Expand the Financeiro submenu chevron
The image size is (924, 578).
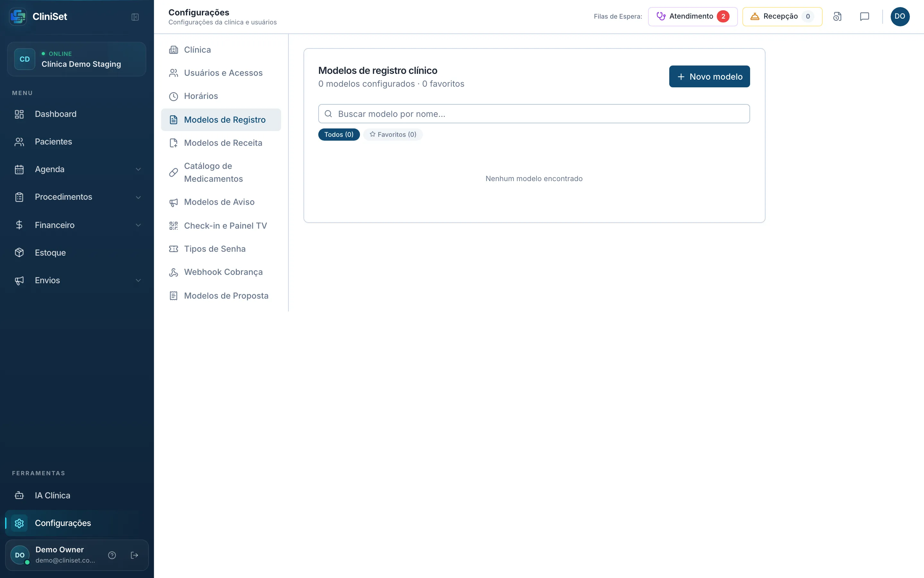point(138,225)
